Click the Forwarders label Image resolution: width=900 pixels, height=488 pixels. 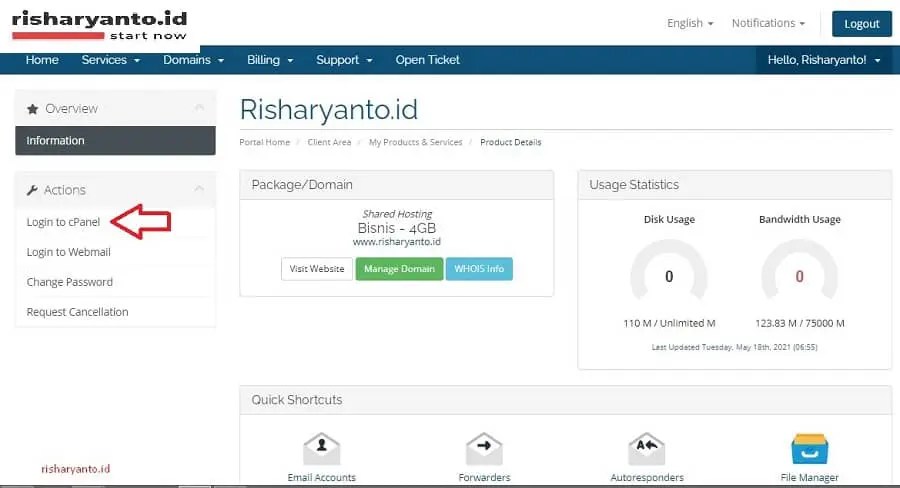484,478
